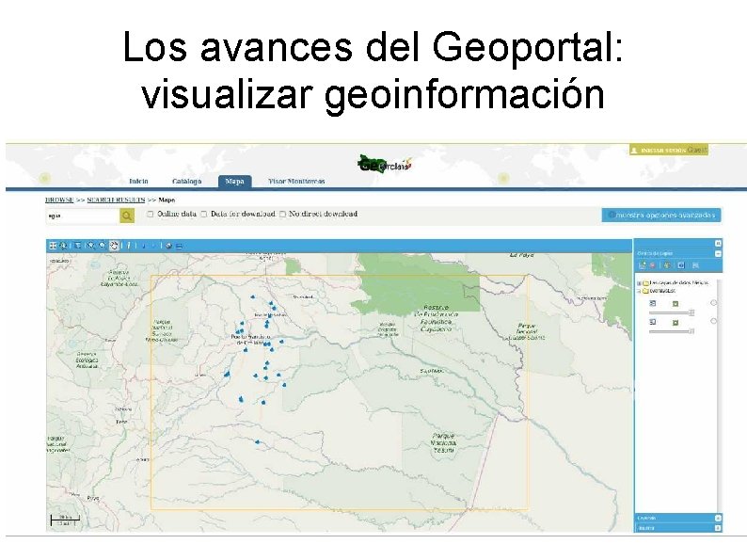
Task: Click the 'Parque Nacional Yasuní' label on map
Action: pos(443,442)
